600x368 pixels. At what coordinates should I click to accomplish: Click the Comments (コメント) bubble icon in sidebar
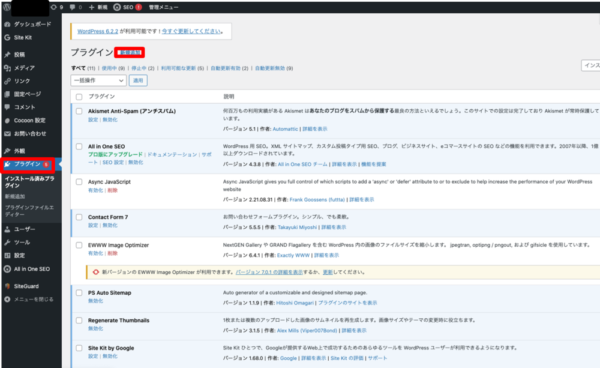pyautogui.click(x=7, y=107)
